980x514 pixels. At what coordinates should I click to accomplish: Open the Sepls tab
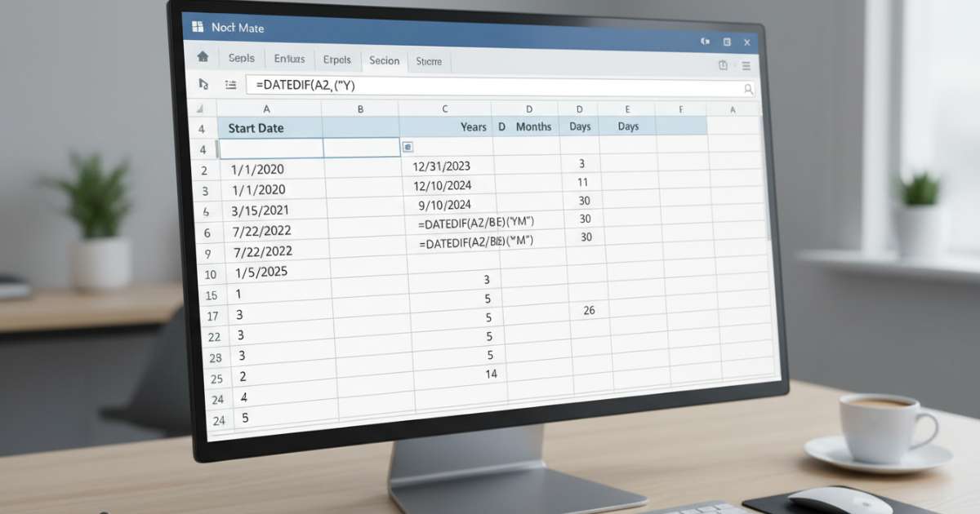pos(242,59)
